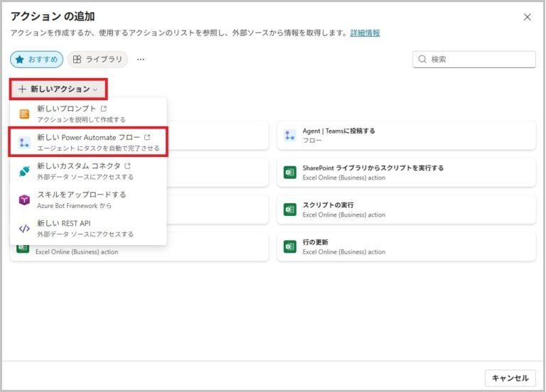This screenshot has width=546, height=392.
Task: Choose 新しい Power Automate フロー menu item
Action: coord(88,142)
